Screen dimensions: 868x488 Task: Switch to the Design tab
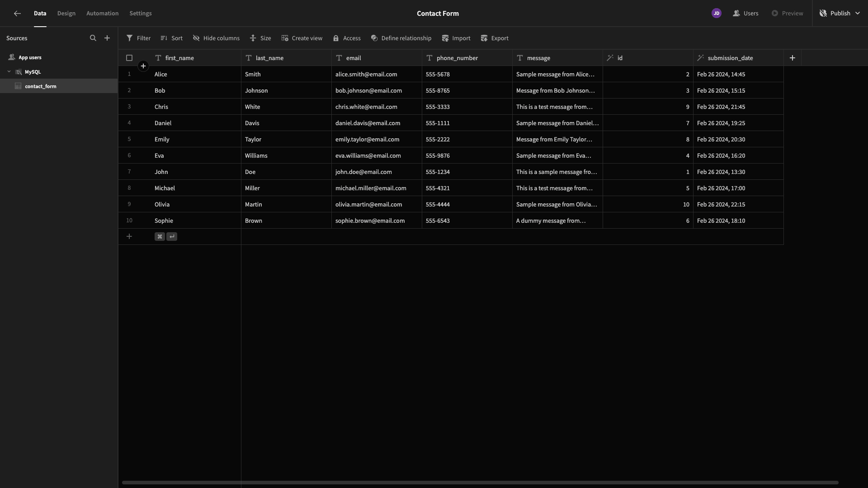tap(66, 14)
